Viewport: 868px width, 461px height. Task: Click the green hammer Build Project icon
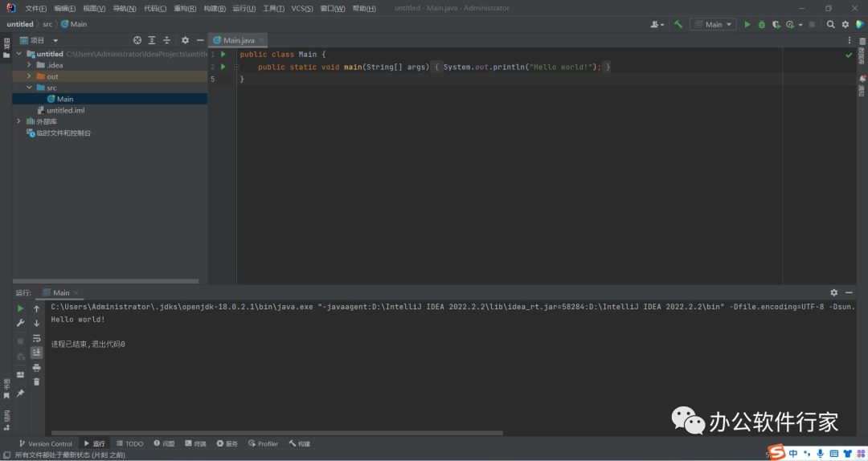(x=678, y=24)
